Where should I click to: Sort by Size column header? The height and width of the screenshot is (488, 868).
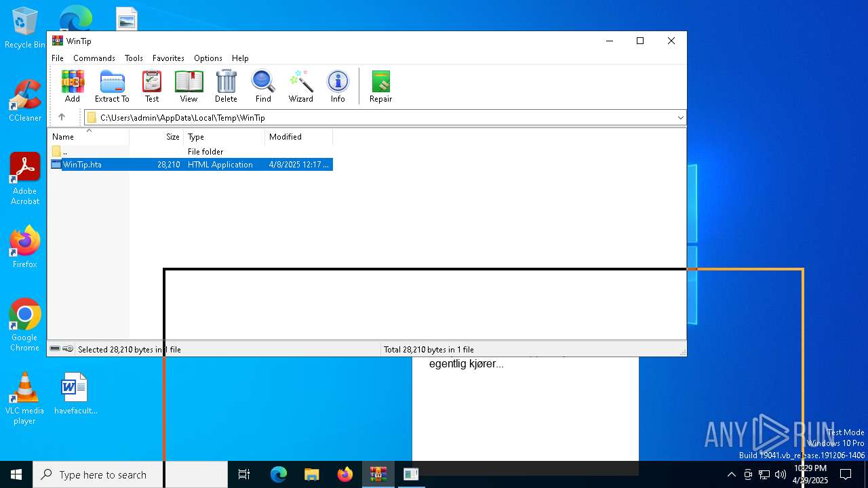(156, 137)
